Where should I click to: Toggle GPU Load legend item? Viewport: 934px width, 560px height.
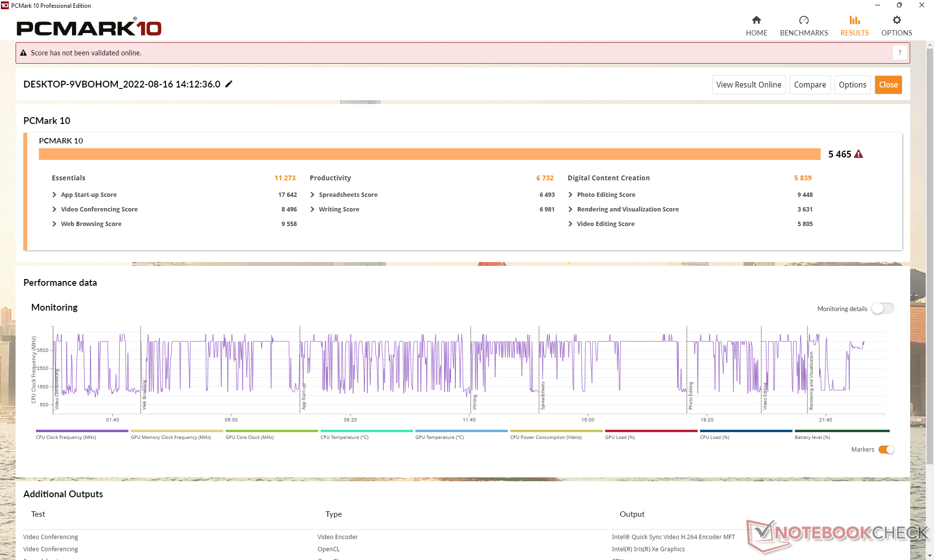click(x=620, y=437)
